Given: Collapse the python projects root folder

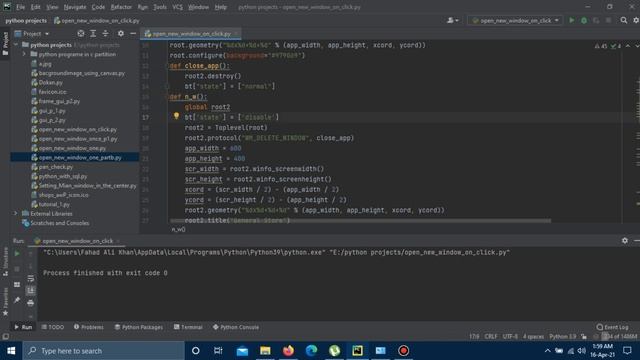Looking at the screenshot, I should (16, 45).
